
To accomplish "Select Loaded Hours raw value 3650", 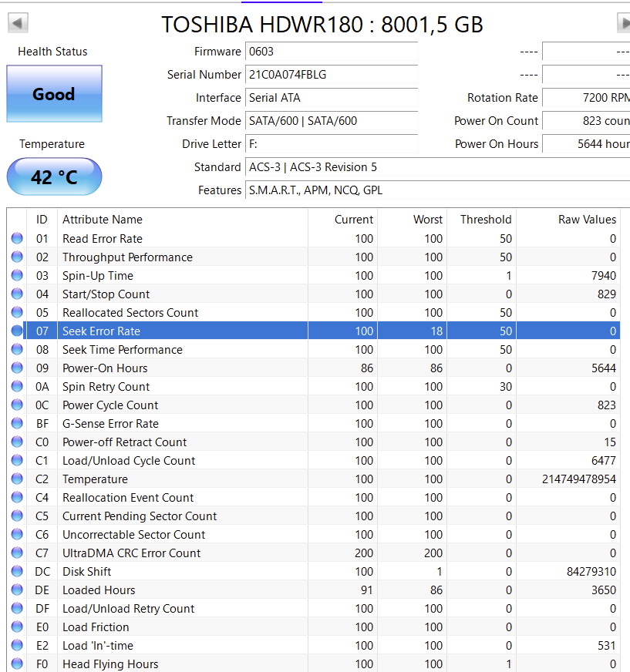I will [x=604, y=590].
